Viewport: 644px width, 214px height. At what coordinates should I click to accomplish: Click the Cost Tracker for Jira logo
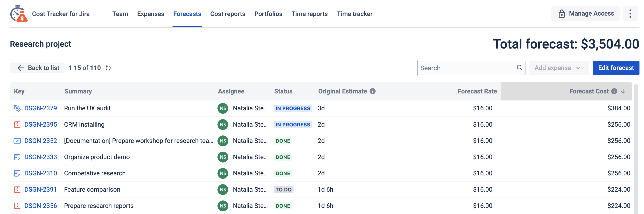pyautogui.click(x=19, y=14)
